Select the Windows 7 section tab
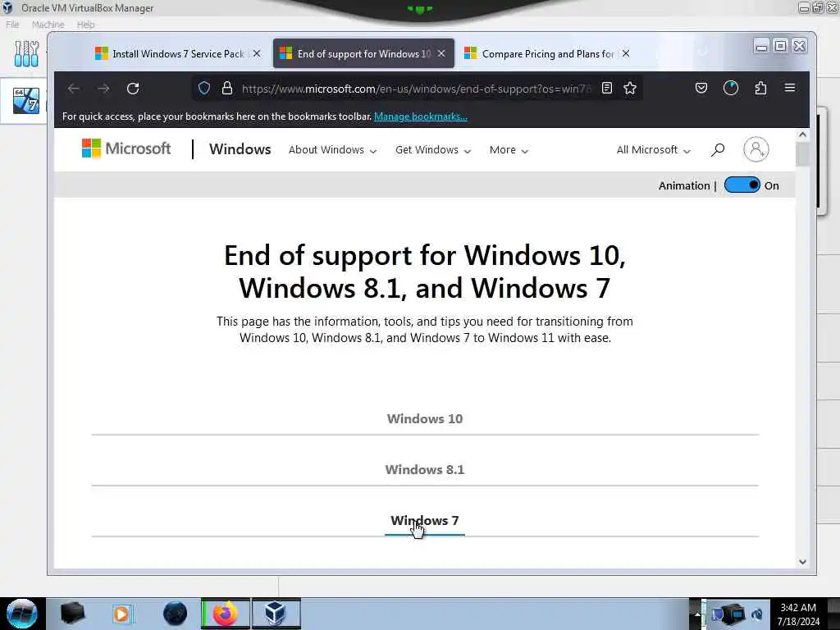Viewport: 840px width, 630px height. pyautogui.click(x=425, y=521)
